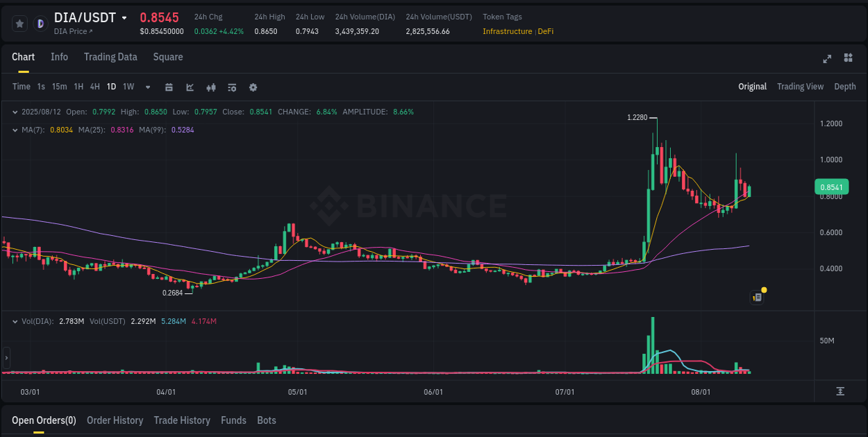Collapse the Vol(DIA) volume indicator chevron

click(x=15, y=321)
